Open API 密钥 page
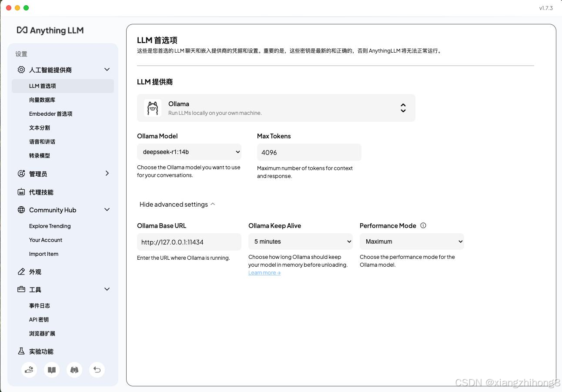Viewport: 562px width, 392px height. coord(39,320)
